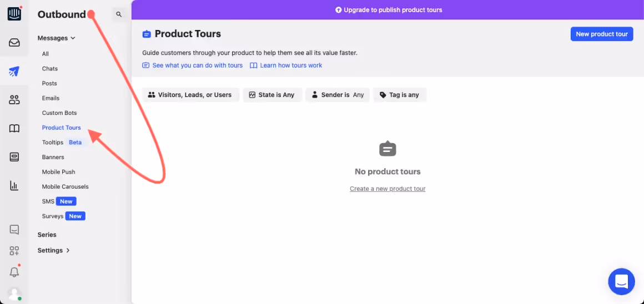Viewport: 644px width, 304px height.
Task: Select the Outbound paper plane icon
Action: [14, 72]
